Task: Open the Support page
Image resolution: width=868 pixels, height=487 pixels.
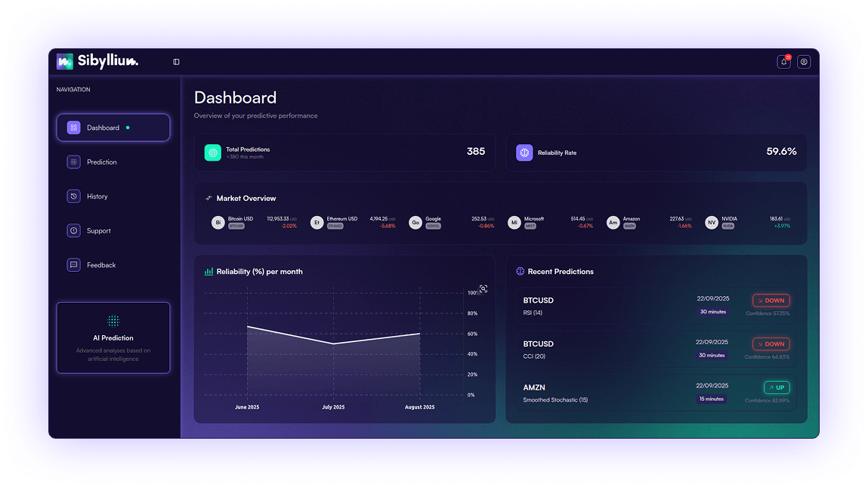Action: click(x=98, y=231)
